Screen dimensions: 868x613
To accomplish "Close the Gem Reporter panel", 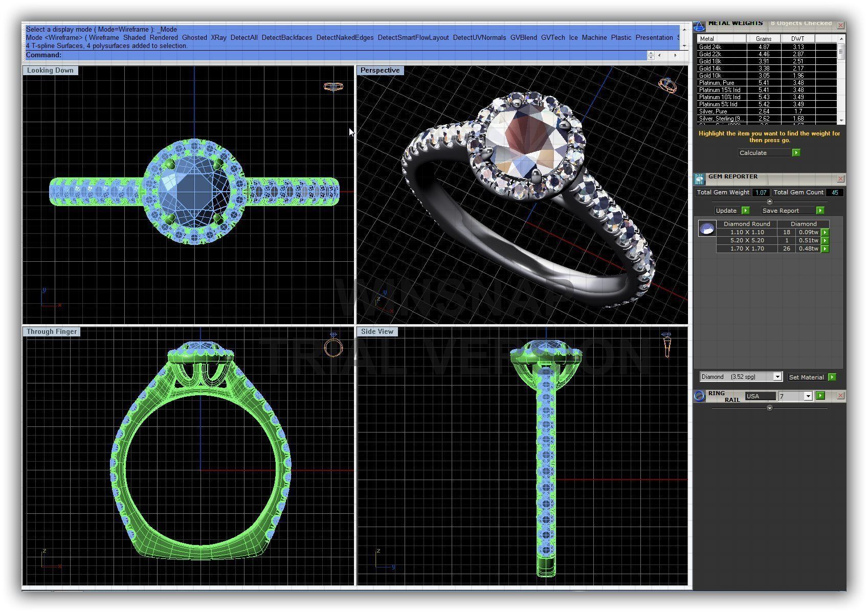I will [840, 178].
